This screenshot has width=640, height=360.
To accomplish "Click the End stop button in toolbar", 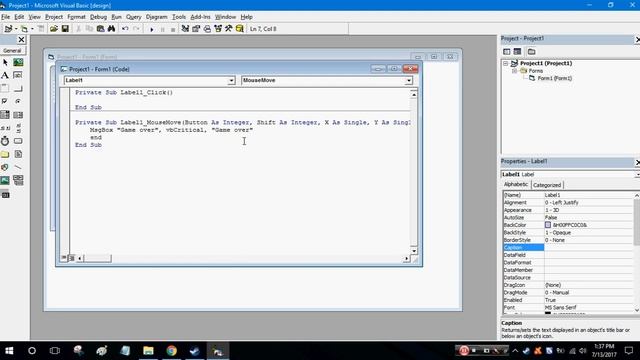I will point(173,29).
